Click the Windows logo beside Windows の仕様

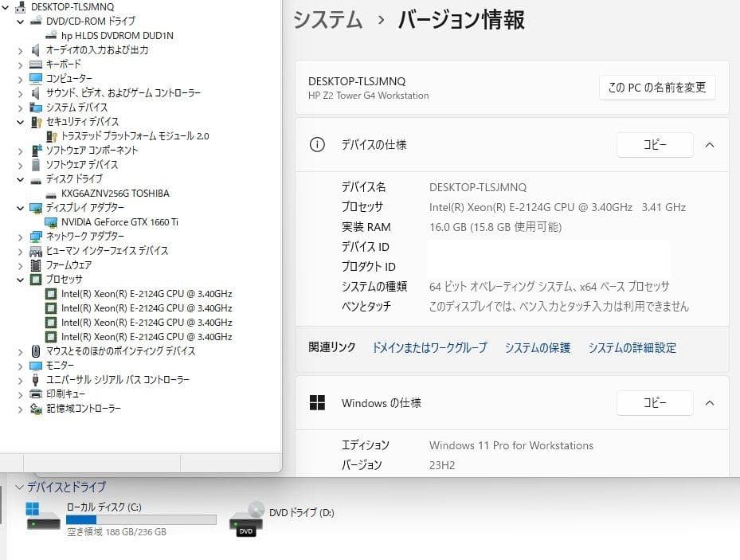(317, 403)
